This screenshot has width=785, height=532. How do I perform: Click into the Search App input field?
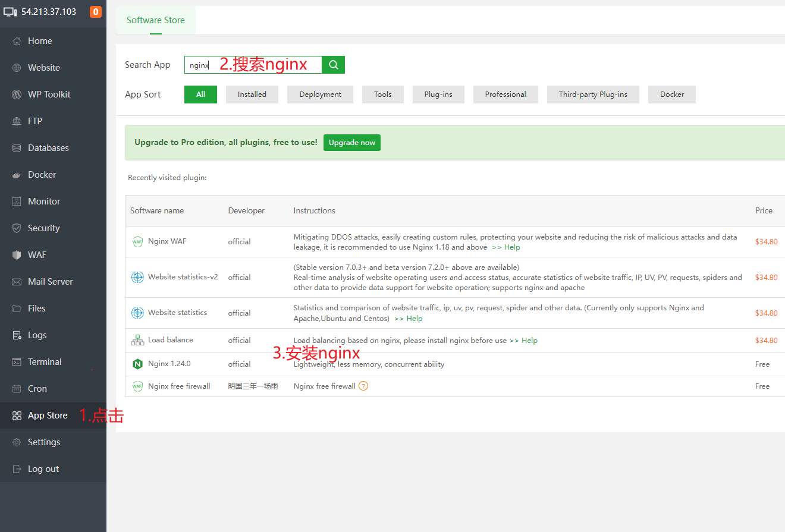pos(253,65)
